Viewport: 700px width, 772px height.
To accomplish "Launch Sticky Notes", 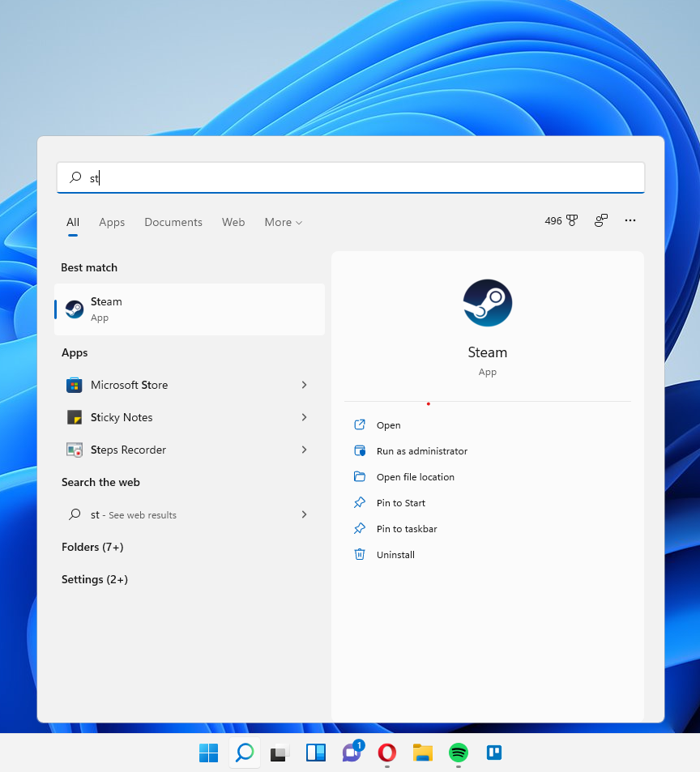I will (x=120, y=417).
